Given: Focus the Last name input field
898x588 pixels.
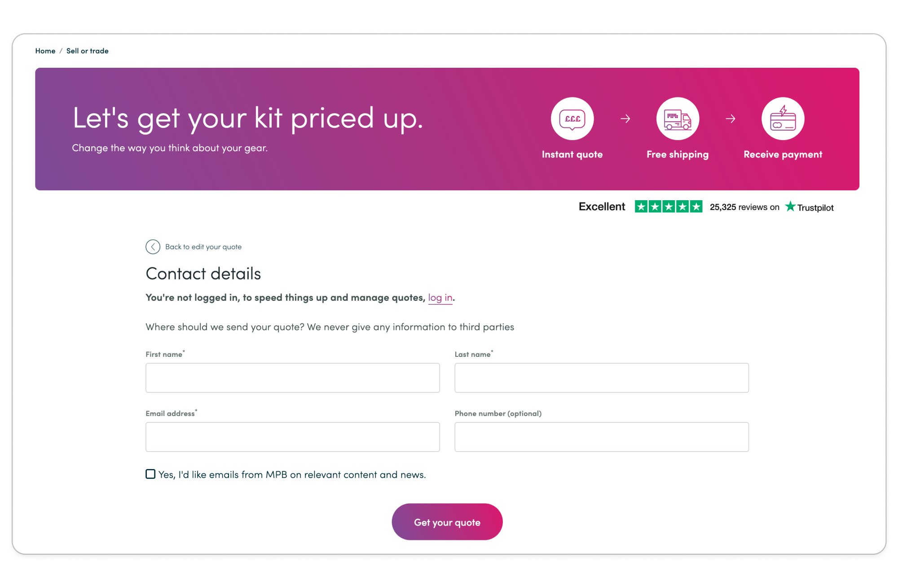Looking at the screenshot, I should pyautogui.click(x=601, y=378).
